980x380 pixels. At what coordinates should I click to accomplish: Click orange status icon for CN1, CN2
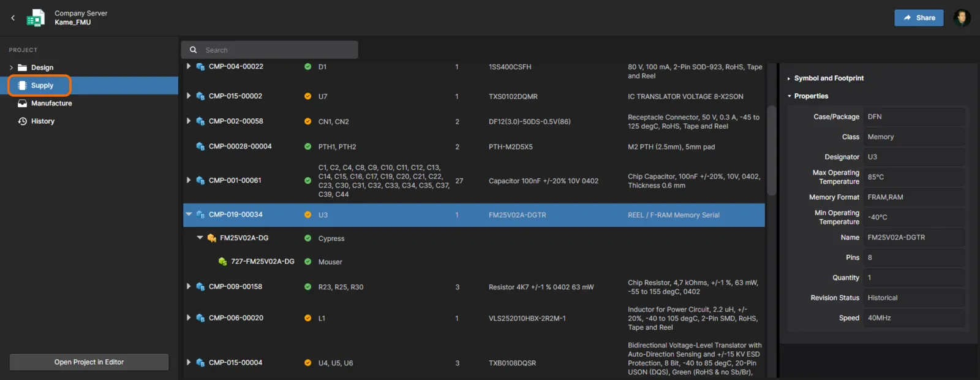[x=307, y=121]
